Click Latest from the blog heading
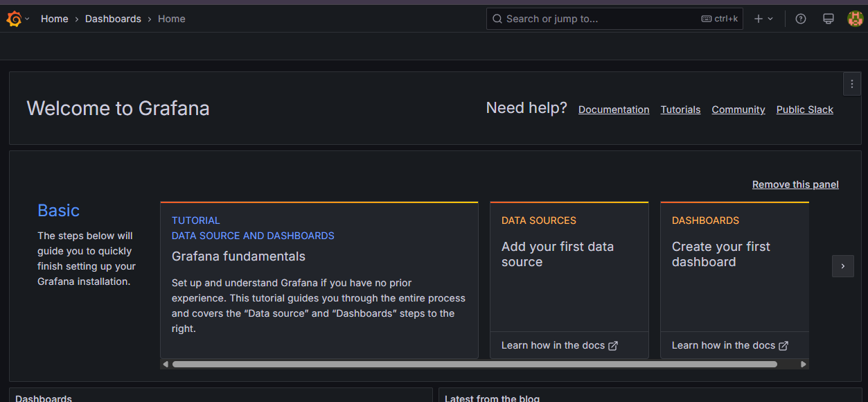Screen dimensions: 868x402 click(492, 399)
